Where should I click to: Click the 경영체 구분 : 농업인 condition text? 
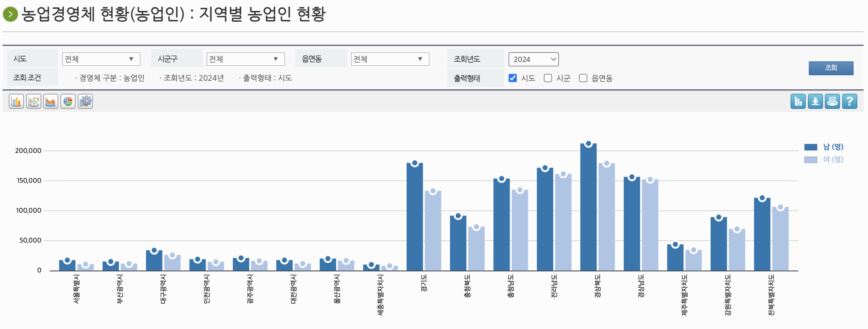112,78
